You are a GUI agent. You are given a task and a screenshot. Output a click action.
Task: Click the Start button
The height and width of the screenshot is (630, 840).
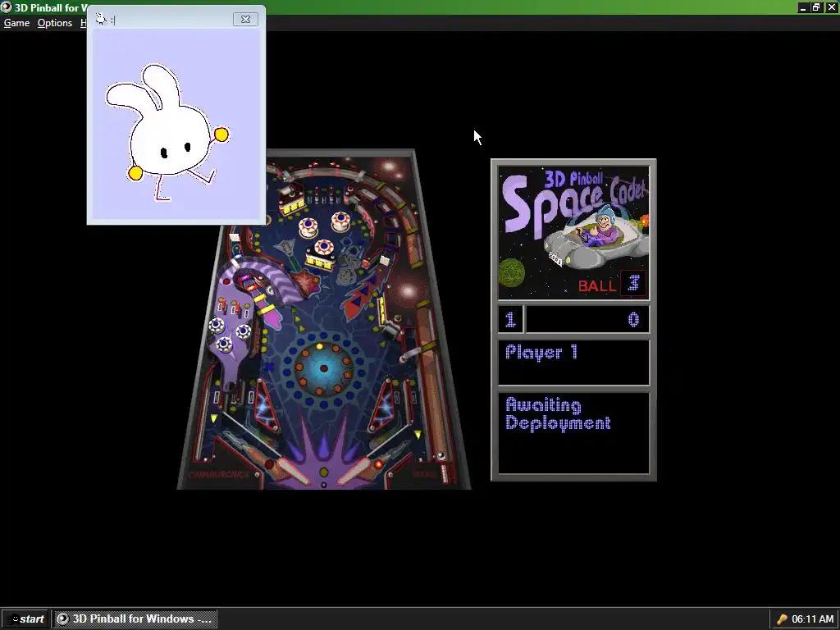[25, 619]
